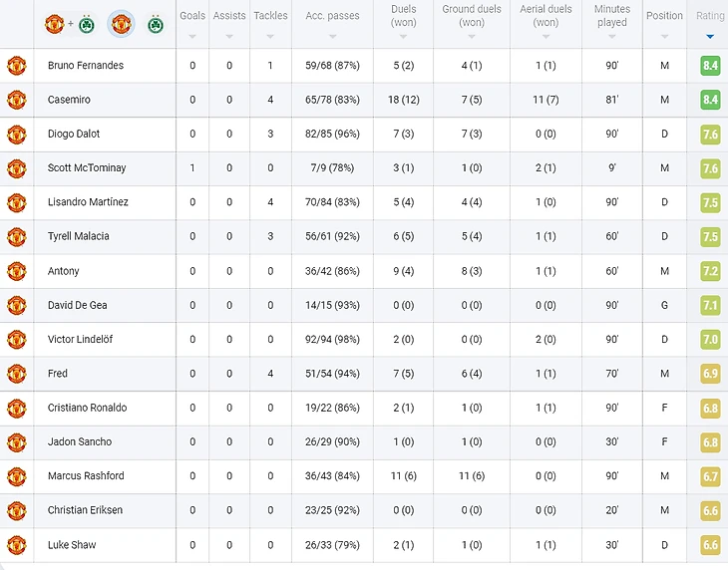Click the Acc. passes column header
The width and height of the screenshot is (728, 570).
click(x=332, y=16)
